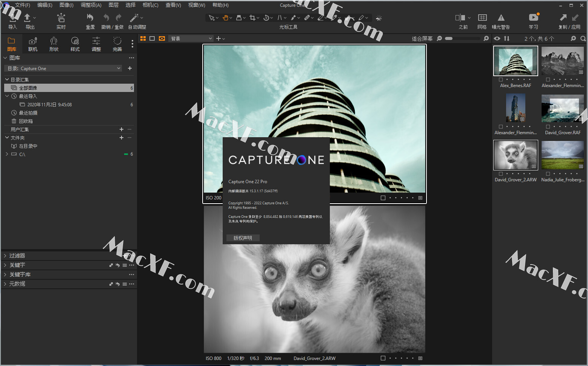Image resolution: width=588 pixels, height=366 pixels.
Task: Open the Learn (学习) video icon
Action: pos(534,17)
